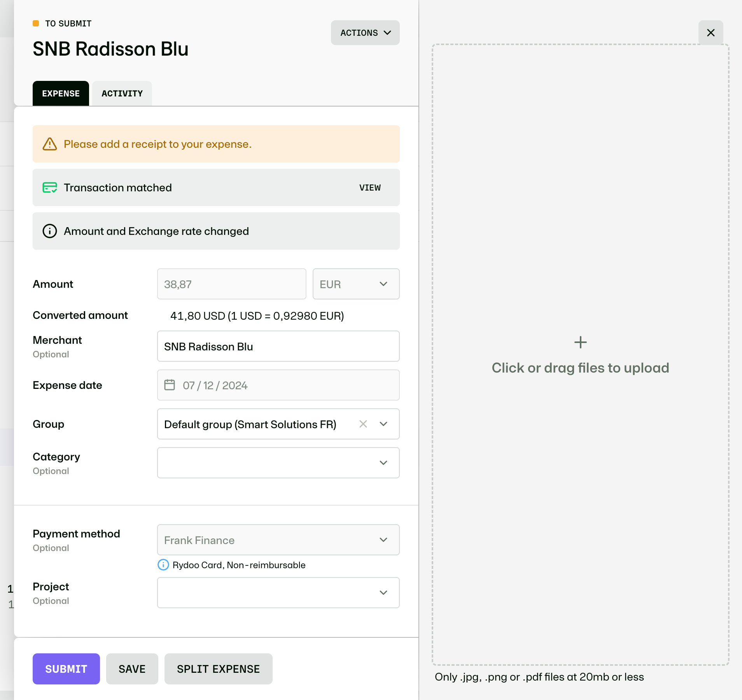Click the TO SUBMIT status label
The height and width of the screenshot is (700, 742).
(x=68, y=23)
